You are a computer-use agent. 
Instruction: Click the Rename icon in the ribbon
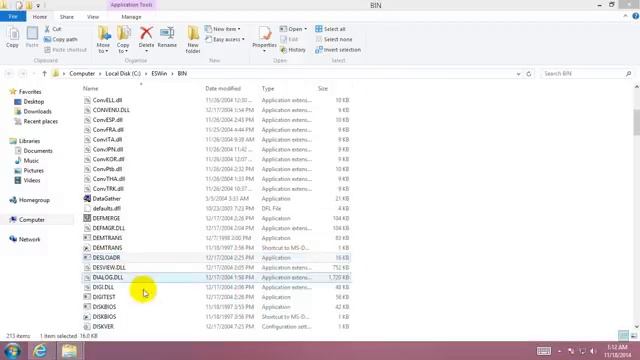point(167,37)
